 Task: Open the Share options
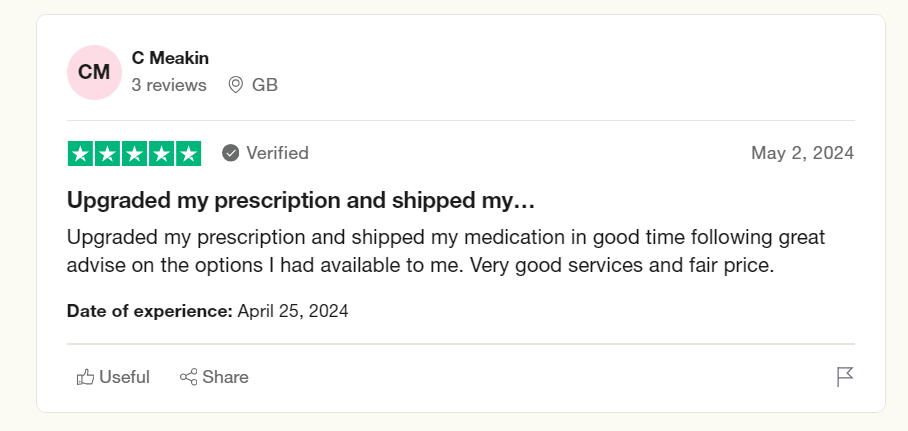[x=214, y=377]
